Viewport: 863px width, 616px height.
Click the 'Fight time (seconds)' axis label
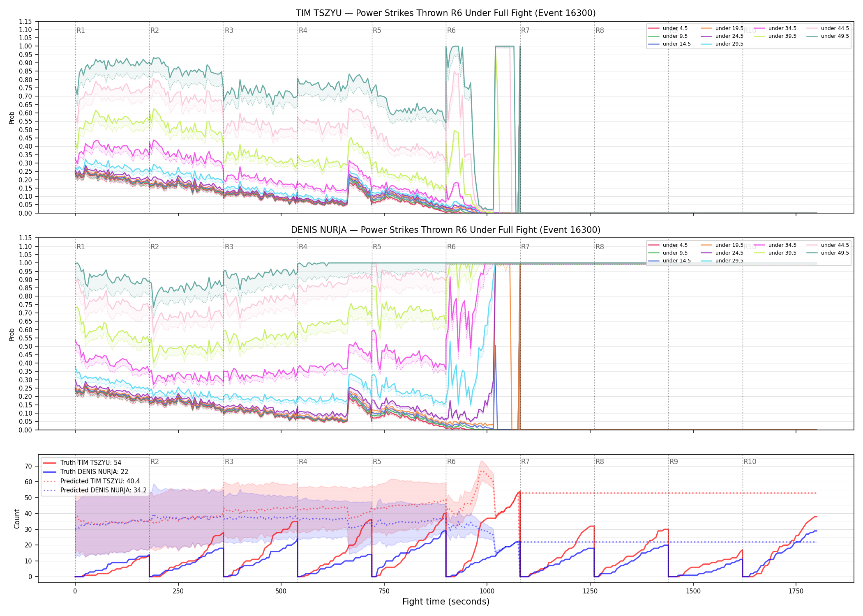coord(446,602)
